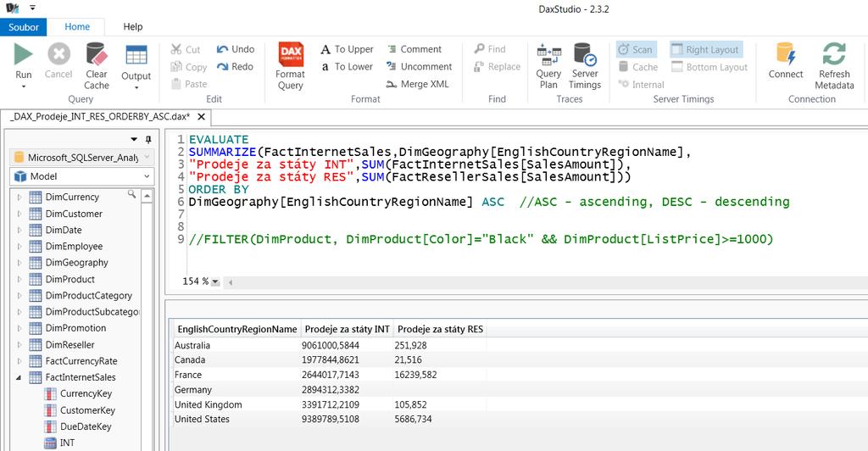Screen dimensions: 868x451
Task: Expand the DimCurrency table
Action: pyautogui.click(x=19, y=197)
